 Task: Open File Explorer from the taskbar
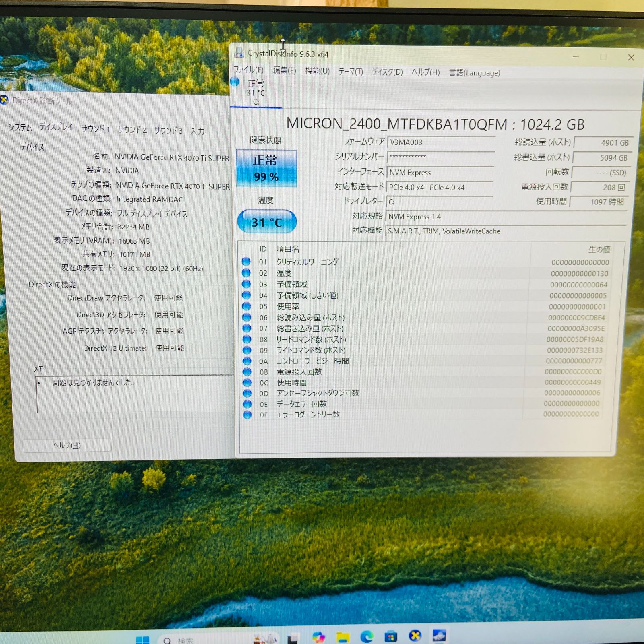[x=343, y=637]
